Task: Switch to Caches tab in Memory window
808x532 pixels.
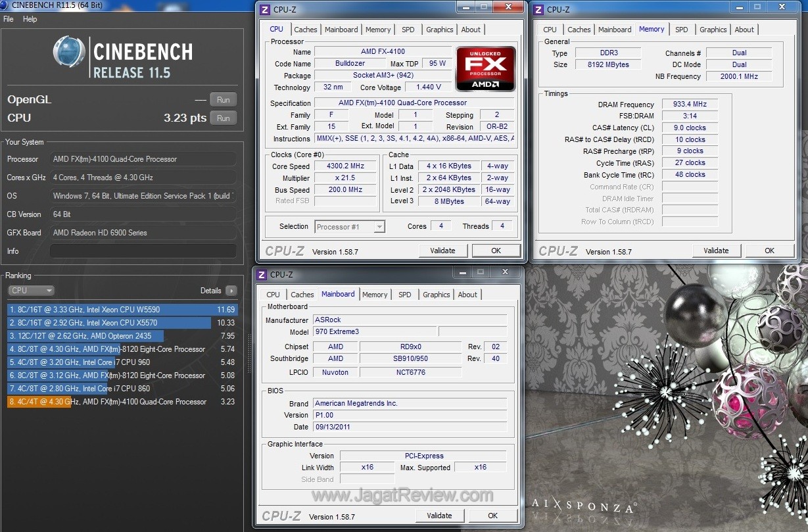Action: 579,30
